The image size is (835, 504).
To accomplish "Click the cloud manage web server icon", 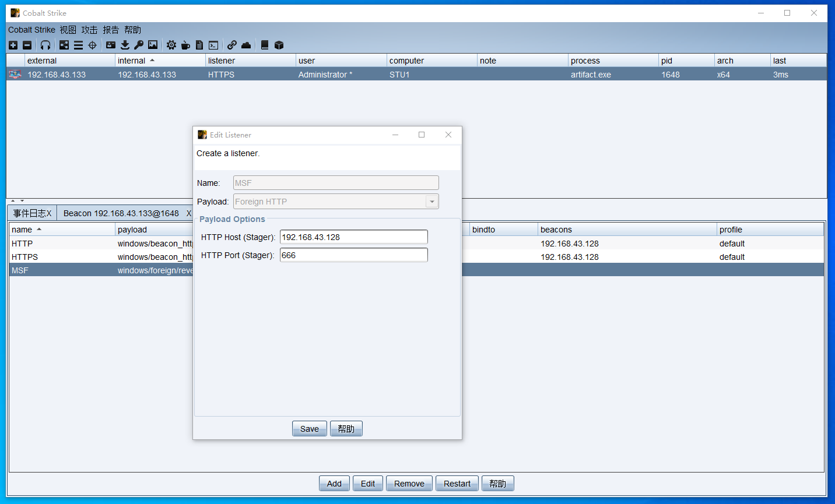I will (x=246, y=45).
